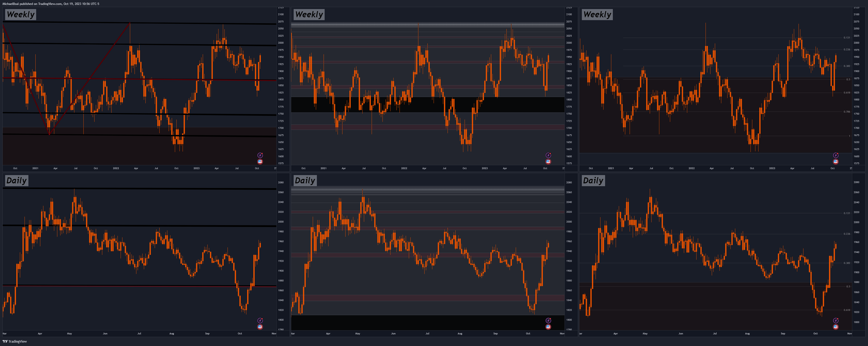Click the US flag icon in the Fibonacci Daily chart
The width and height of the screenshot is (868, 346).
(836, 327)
